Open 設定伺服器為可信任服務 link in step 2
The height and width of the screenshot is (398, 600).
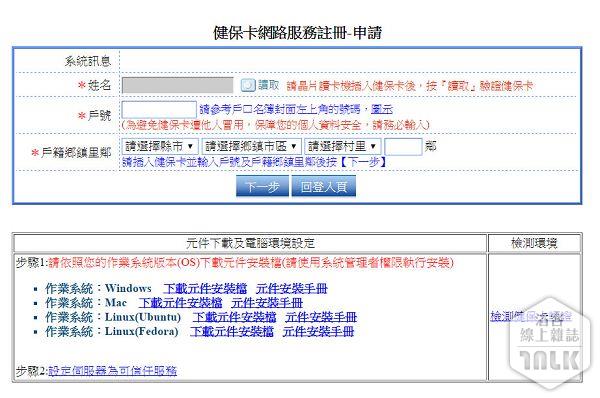coord(112,370)
